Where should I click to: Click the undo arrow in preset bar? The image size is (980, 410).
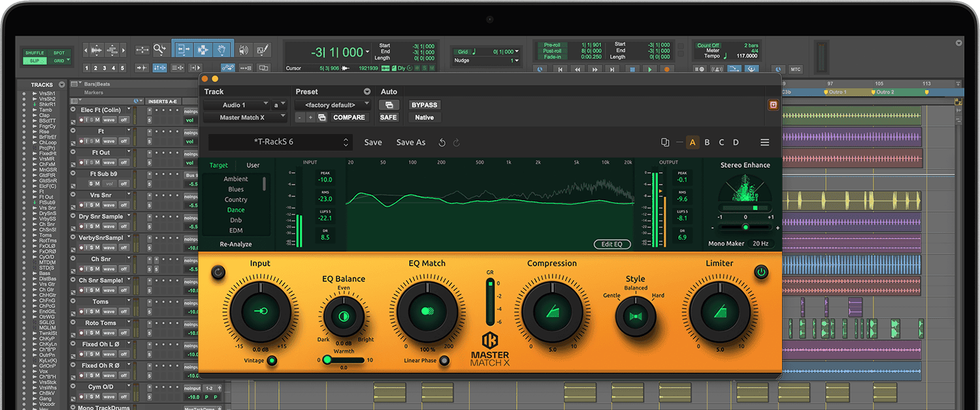tap(442, 143)
